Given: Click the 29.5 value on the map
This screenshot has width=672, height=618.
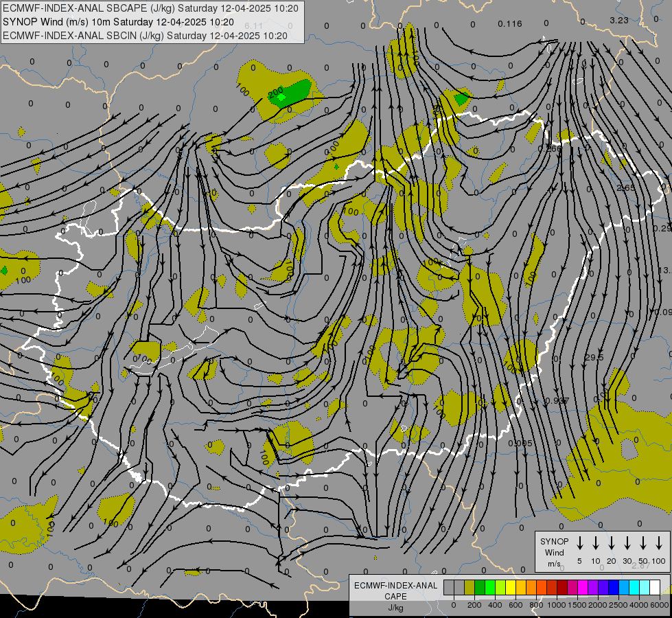Looking at the screenshot, I should (x=594, y=357).
